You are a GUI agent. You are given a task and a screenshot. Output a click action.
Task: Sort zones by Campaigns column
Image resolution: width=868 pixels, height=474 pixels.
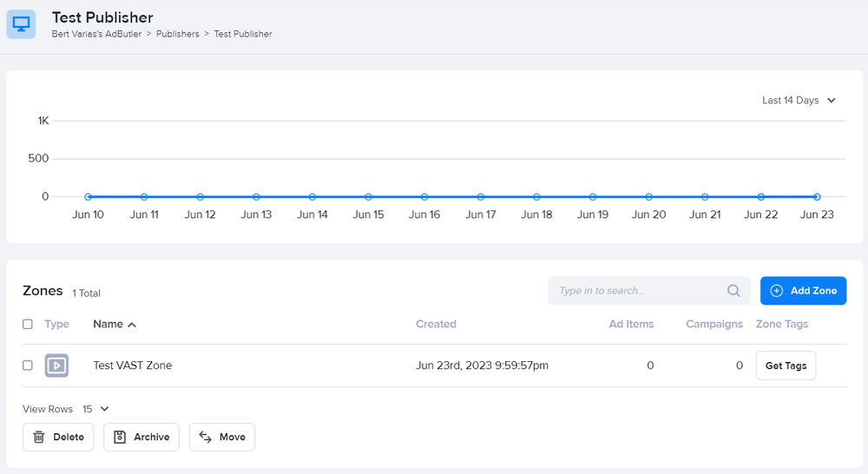pos(713,324)
